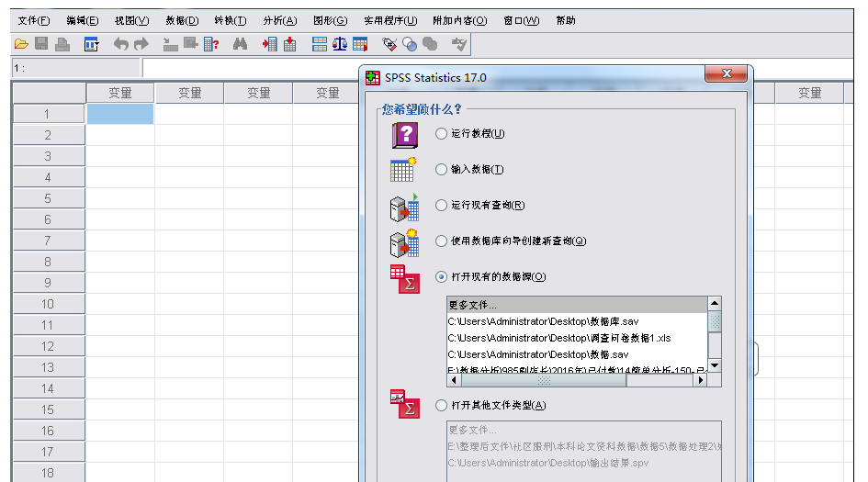The width and height of the screenshot is (868, 482).
Task: Click the Open data file folder icon
Action: [x=21, y=44]
